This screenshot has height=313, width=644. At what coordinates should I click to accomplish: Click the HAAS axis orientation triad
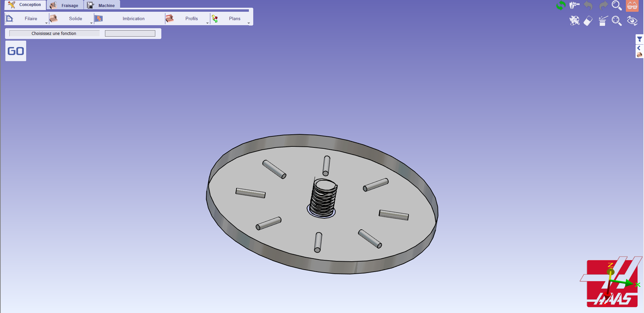611,281
